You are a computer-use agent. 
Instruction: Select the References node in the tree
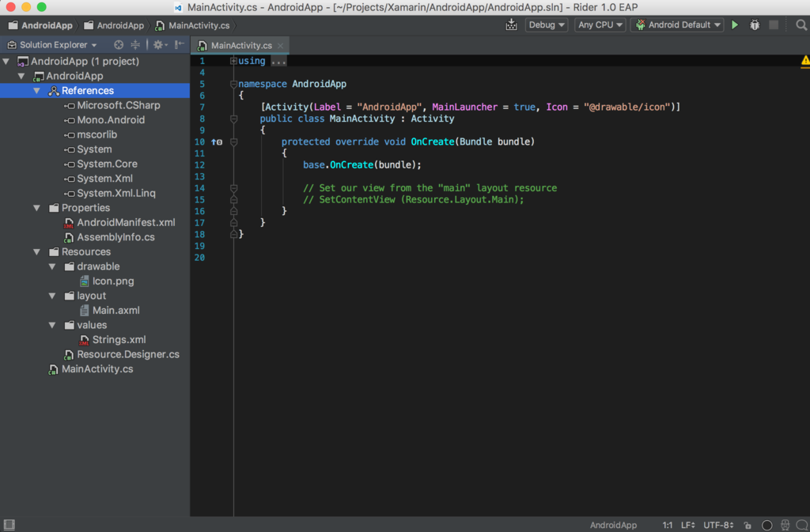coord(95,91)
